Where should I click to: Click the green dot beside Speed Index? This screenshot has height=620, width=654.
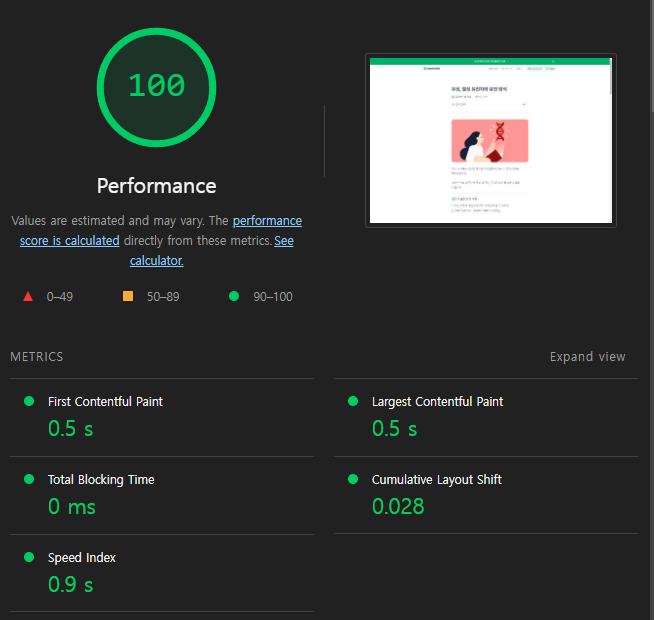[x=29, y=557]
